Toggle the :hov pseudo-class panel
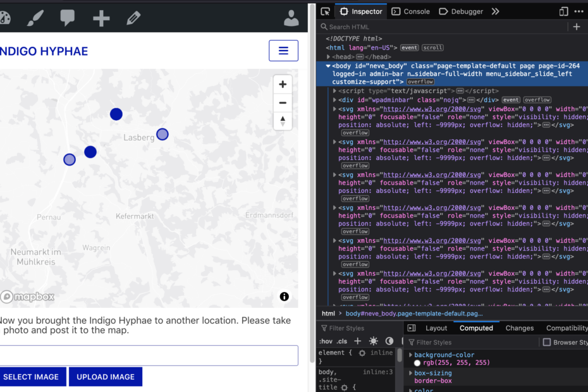 point(326,341)
